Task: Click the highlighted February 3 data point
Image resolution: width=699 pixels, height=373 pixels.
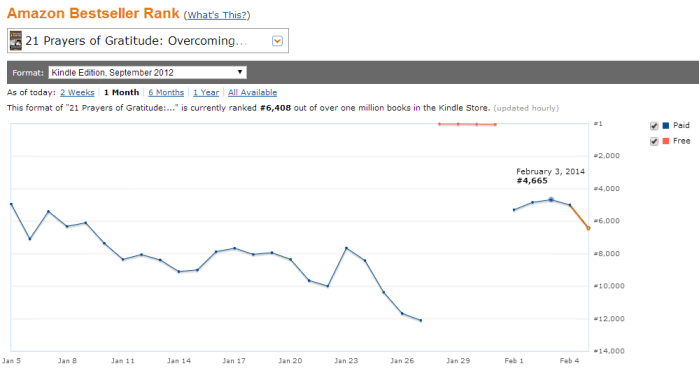Action: [x=551, y=200]
